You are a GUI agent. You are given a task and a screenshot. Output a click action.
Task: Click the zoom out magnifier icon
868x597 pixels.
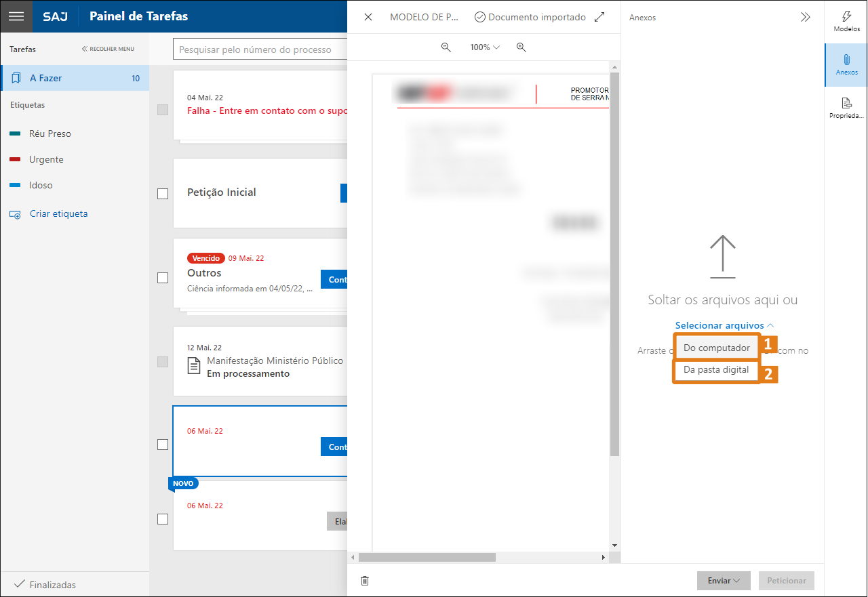pos(446,47)
